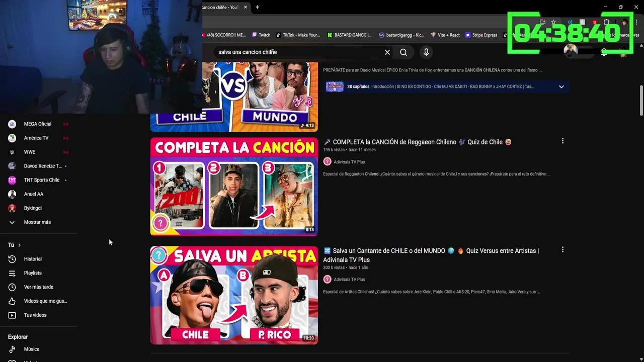Open the Stripe Express bookmark
The width and height of the screenshot is (644, 362).
[x=481, y=35]
